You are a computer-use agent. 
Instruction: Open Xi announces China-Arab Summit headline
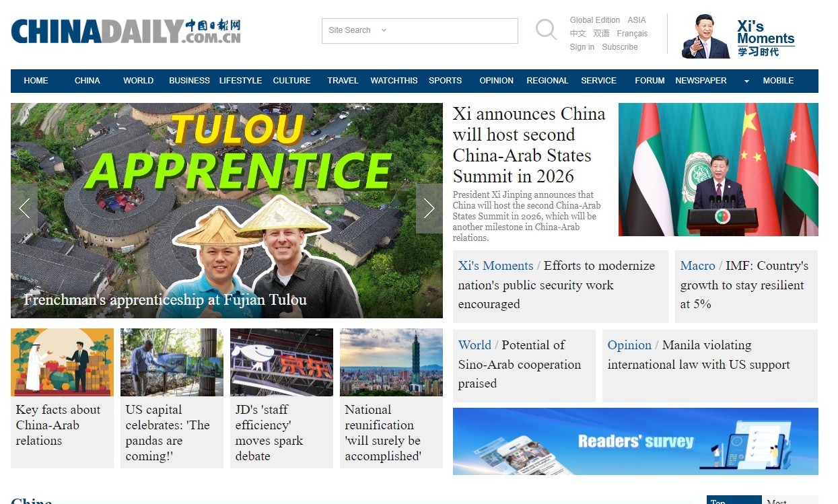(x=529, y=145)
